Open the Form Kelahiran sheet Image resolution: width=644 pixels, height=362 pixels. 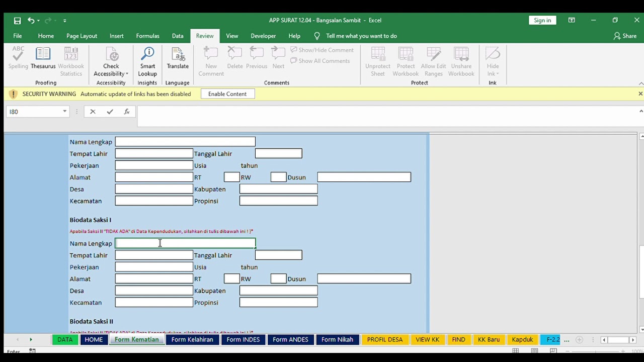(192, 340)
